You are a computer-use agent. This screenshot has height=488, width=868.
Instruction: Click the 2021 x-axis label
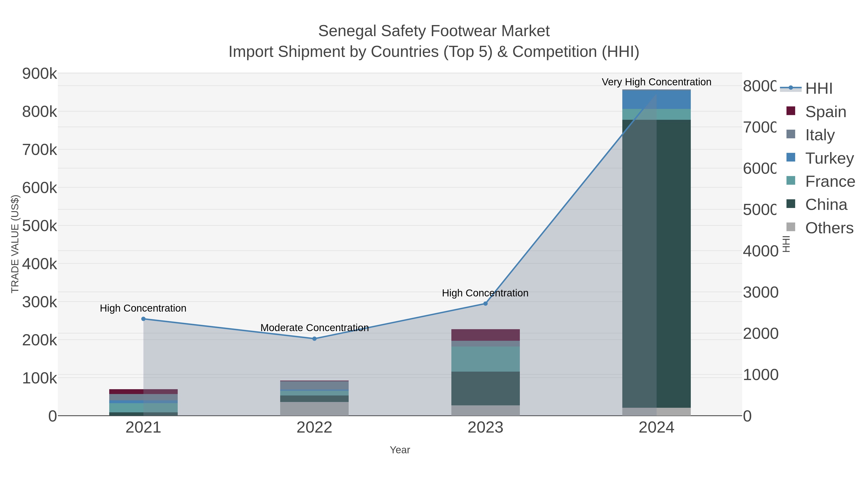tap(143, 427)
